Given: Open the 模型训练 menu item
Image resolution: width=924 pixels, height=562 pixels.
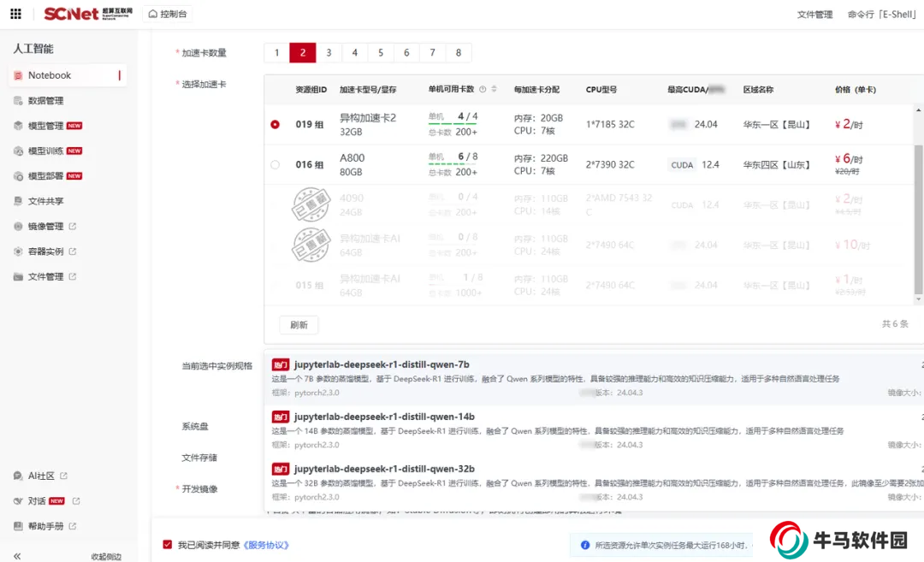Looking at the screenshot, I should pyautogui.click(x=46, y=151).
